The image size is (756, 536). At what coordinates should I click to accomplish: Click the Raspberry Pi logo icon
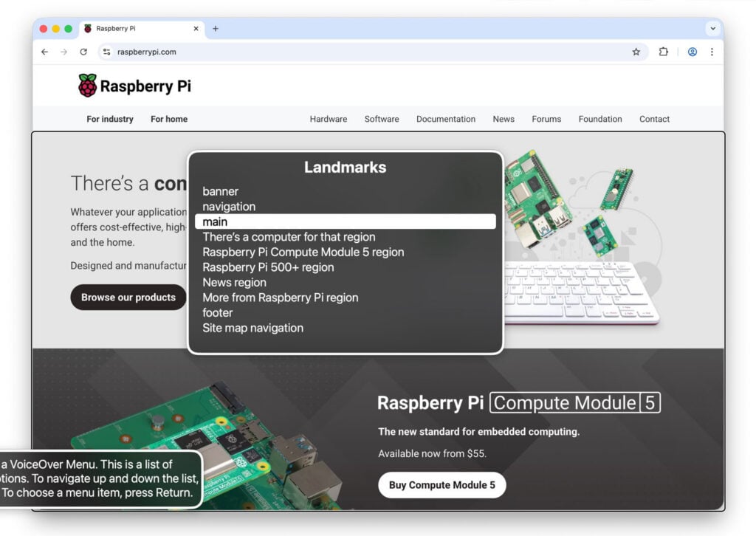[87, 86]
